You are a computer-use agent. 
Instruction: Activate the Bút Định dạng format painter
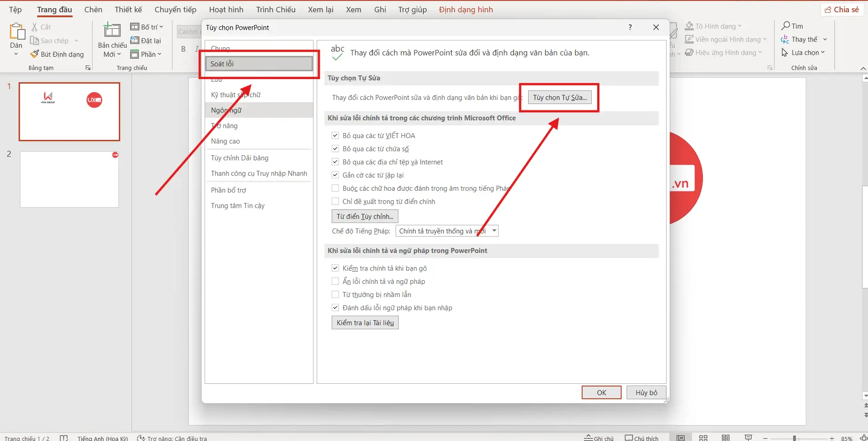(57, 54)
